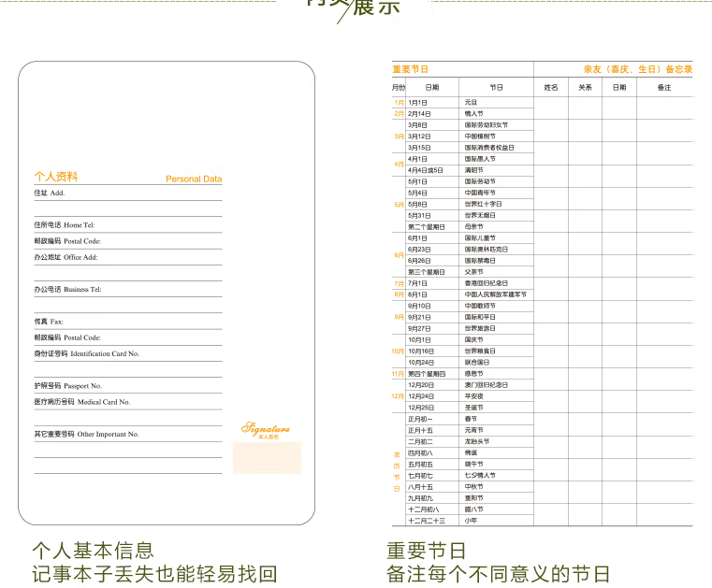Click the orange 个人资料 heading
712x588 pixels.
[x=56, y=177]
